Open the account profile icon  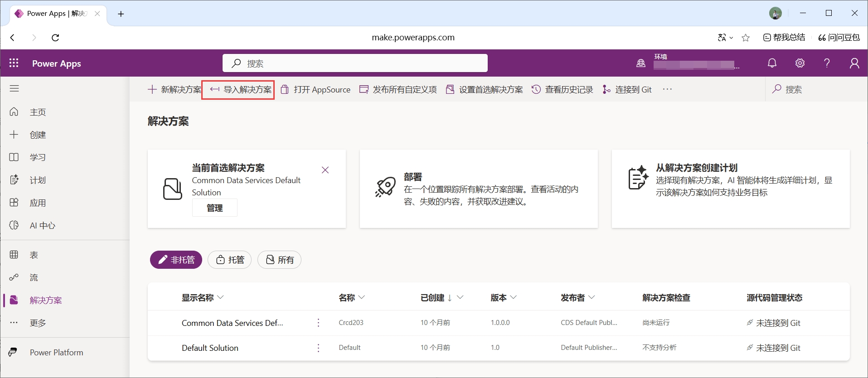point(854,63)
